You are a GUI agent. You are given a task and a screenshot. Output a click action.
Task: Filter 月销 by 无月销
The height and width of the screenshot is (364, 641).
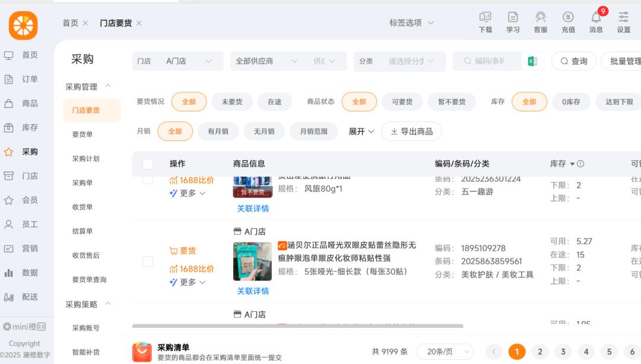click(x=264, y=132)
